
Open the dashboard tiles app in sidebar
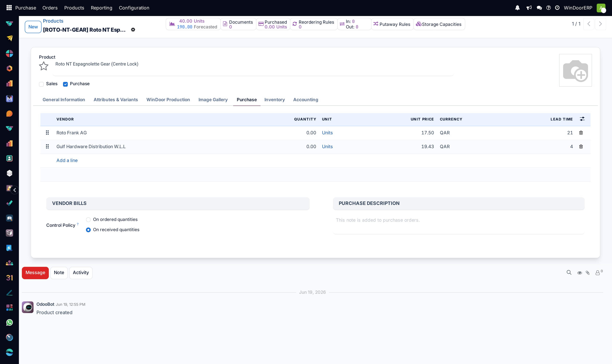pyautogui.click(x=9, y=308)
